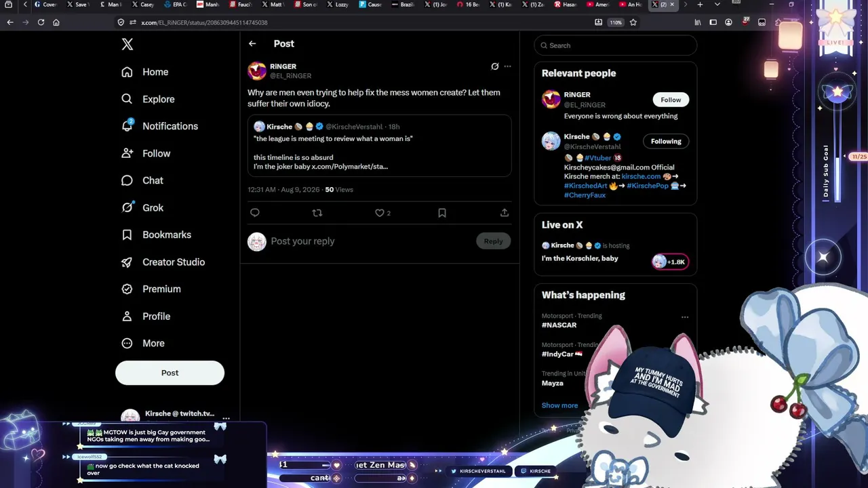Click the 110% zoom level indicator

pos(615,22)
